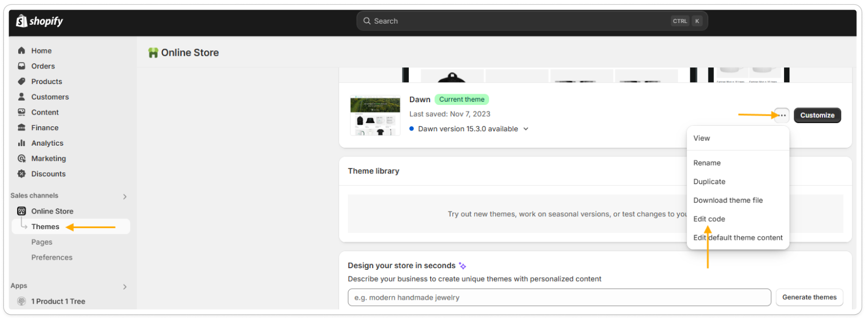Open the Discounts section
The image size is (868, 318).
pyautogui.click(x=48, y=174)
